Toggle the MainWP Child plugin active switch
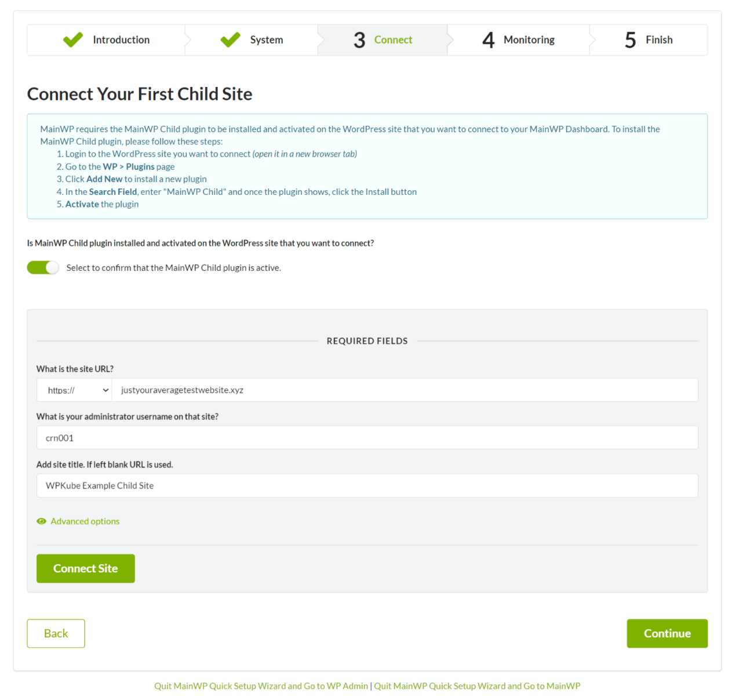 (43, 267)
